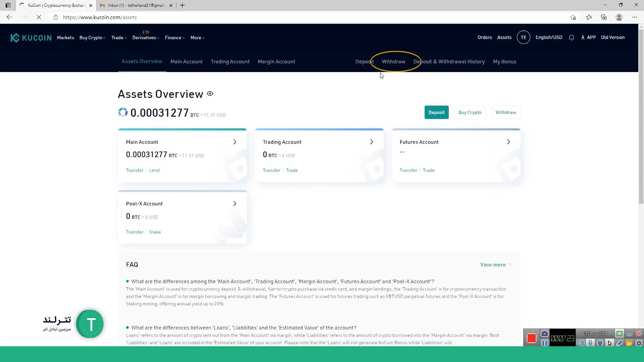This screenshot has width=644, height=362.
Task: Open the English/USD language selector
Action: click(x=549, y=38)
